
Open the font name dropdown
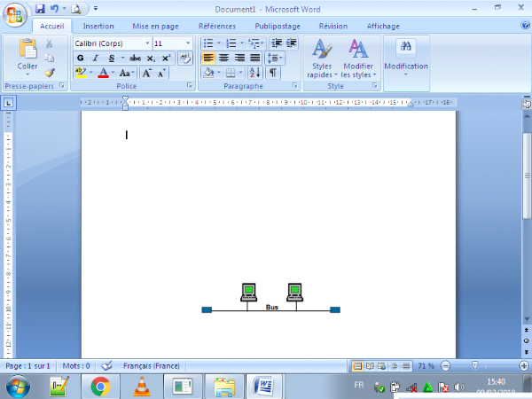(x=147, y=43)
